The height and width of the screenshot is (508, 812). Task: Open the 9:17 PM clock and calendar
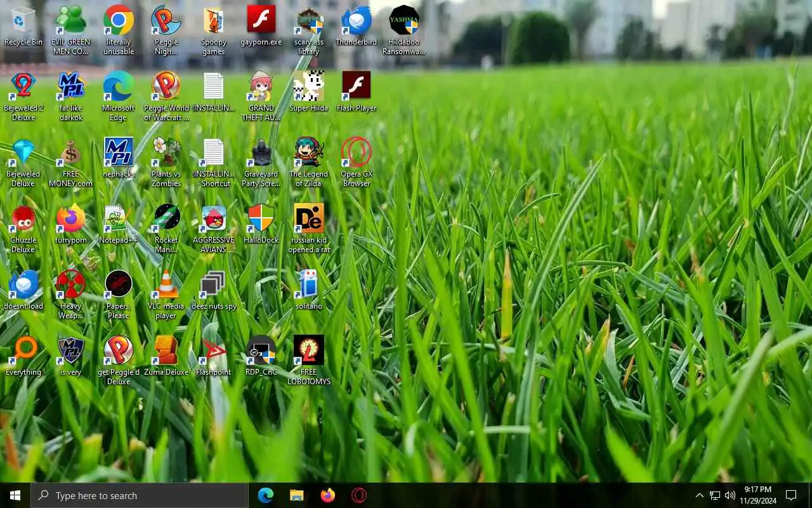tap(758, 495)
